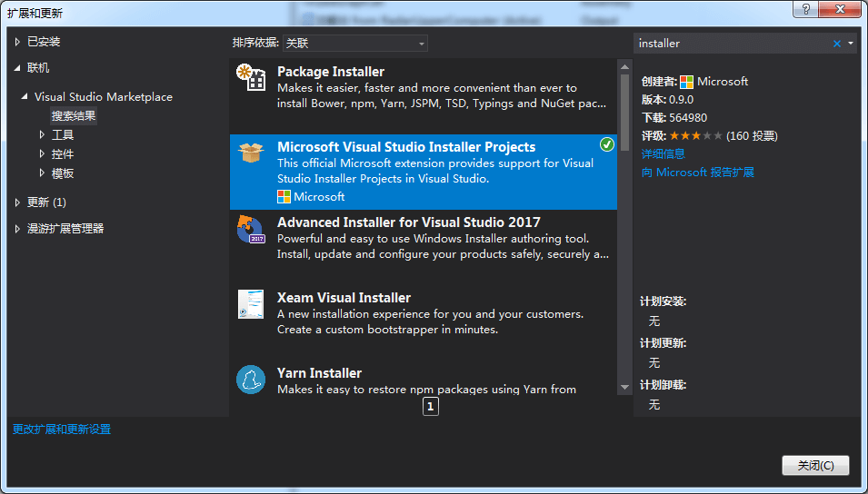Click the 关闭(C) button
The width and height of the screenshot is (868, 494).
click(815, 466)
